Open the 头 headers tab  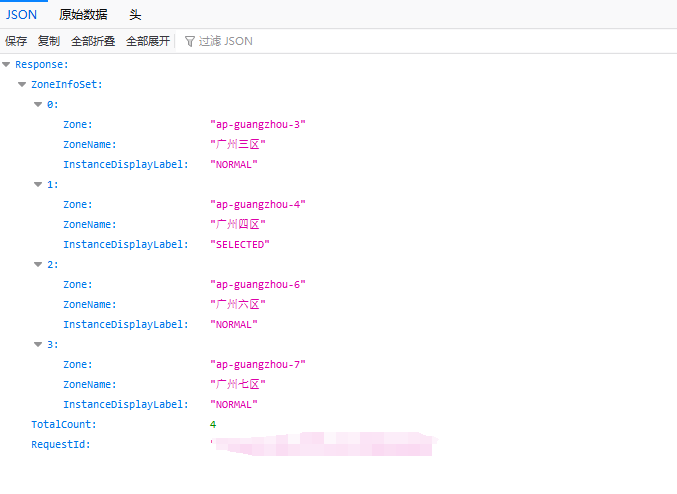tap(135, 15)
